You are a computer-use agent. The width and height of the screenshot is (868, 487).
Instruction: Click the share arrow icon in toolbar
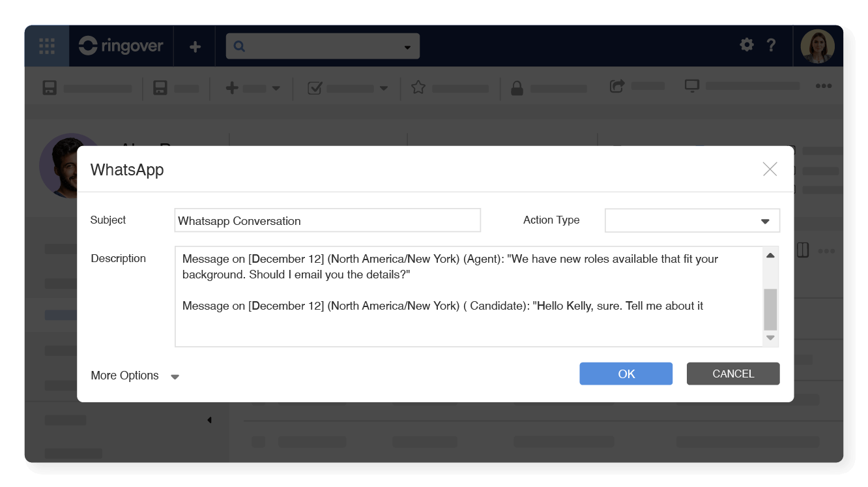click(x=616, y=86)
